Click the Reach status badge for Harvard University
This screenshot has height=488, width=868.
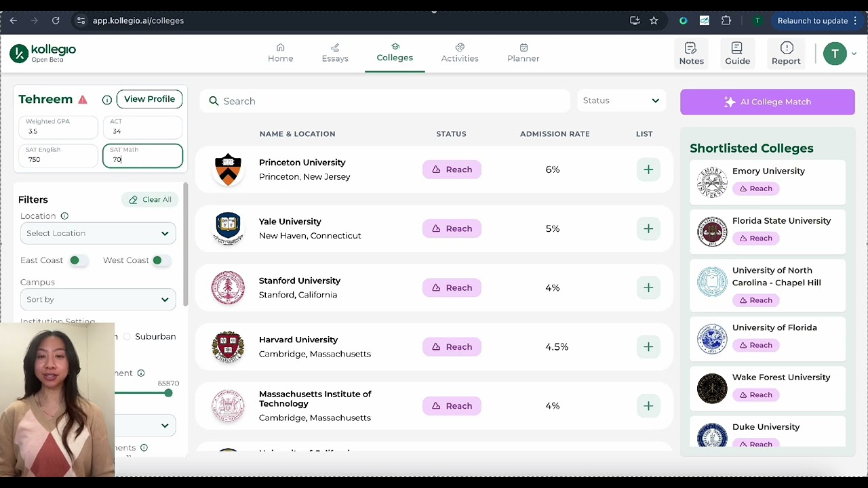click(x=452, y=346)
